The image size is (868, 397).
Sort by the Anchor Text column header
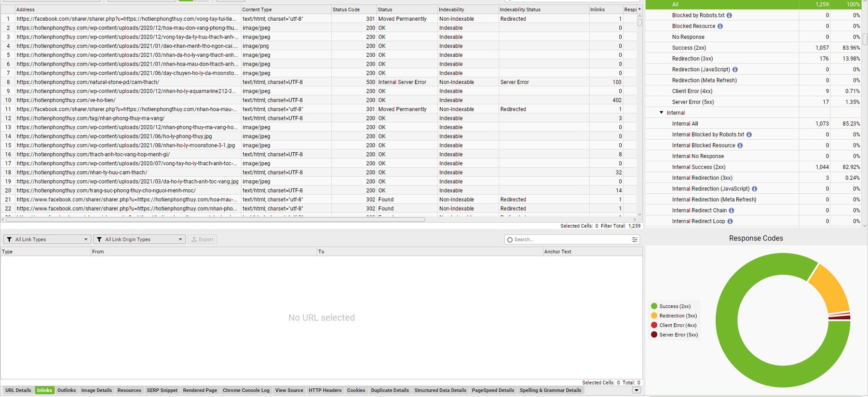pos(592,251)
